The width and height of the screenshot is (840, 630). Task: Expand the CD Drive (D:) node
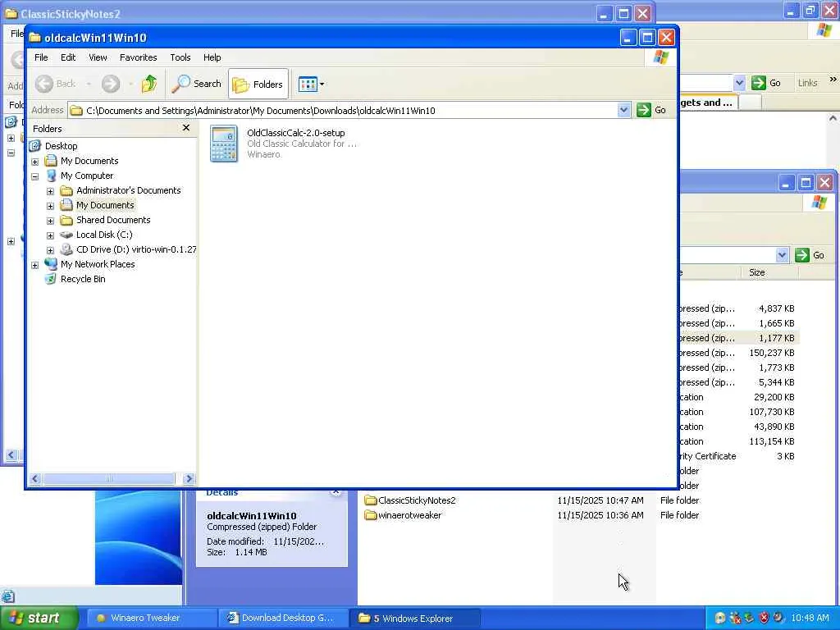(x=50, y=250)
